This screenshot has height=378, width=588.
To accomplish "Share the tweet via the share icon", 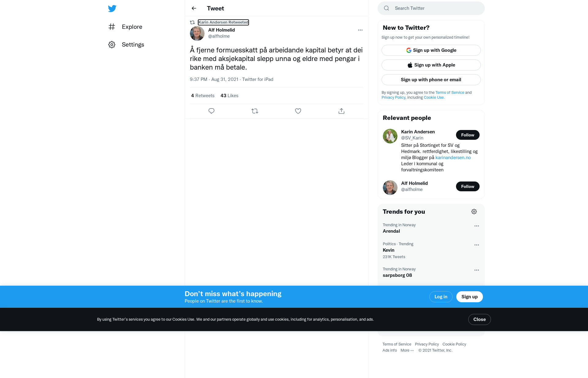I will click(341, 111).
